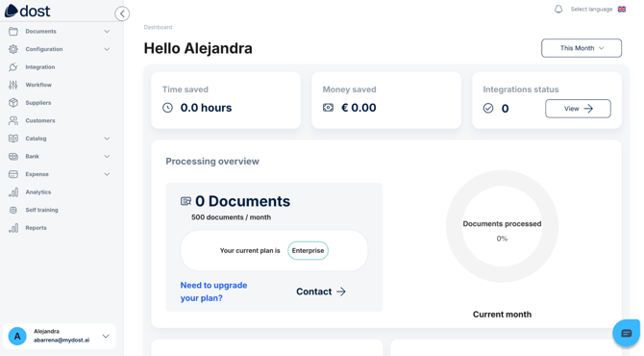Click the clock icon beside Time saved
The image size is (644, 356).
coord(167,108)
